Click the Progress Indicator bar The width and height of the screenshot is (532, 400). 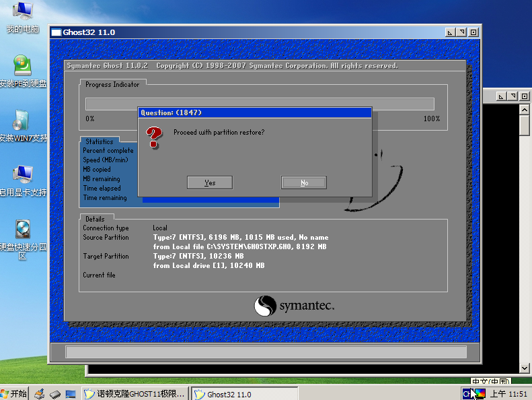pos(260,104)
